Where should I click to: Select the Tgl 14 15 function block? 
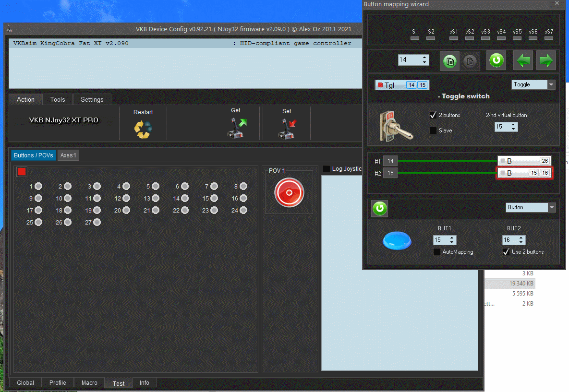tap(402, 85)
